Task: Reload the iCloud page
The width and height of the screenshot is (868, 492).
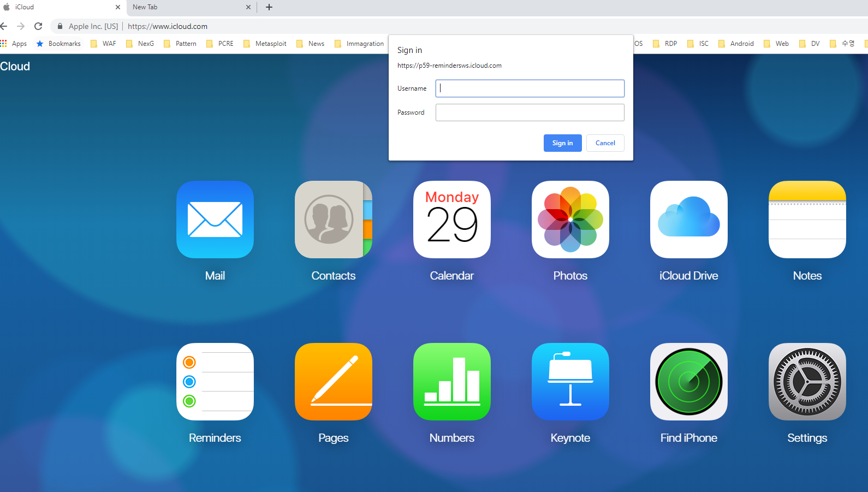Action: point(38,26)
